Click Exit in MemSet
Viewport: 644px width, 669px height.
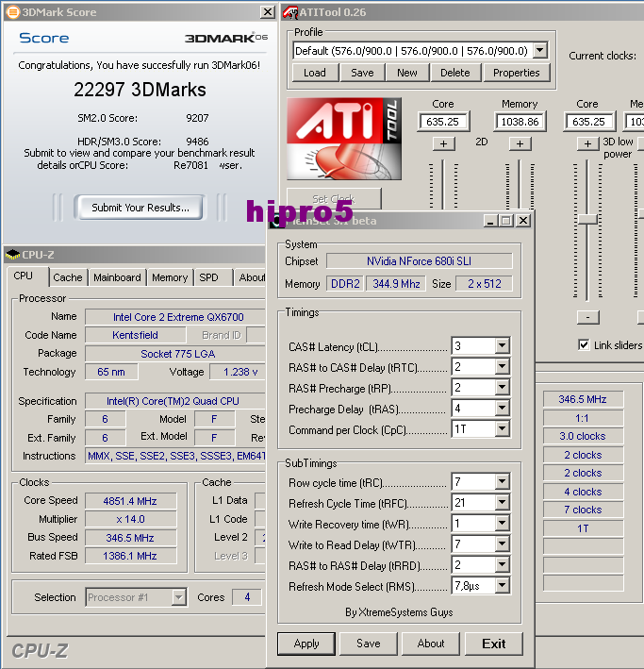pyautogui.click(x=494, y=644)
